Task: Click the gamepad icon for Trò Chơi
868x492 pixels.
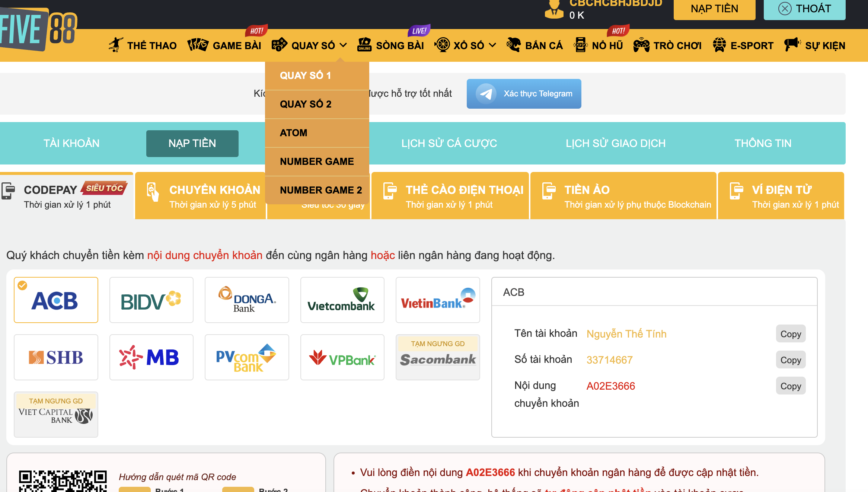Action: pos(641,45)
